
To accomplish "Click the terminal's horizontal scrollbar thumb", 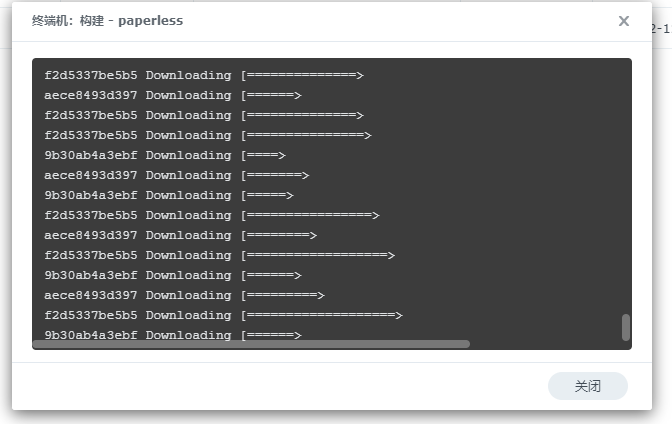I will point(250,344).
